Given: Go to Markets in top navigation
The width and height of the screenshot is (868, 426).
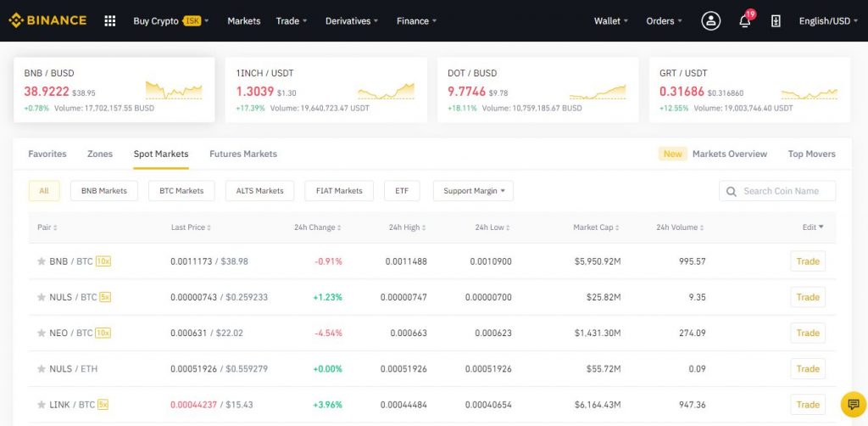Looking at the screenshot, I should (x=243, y=21).
